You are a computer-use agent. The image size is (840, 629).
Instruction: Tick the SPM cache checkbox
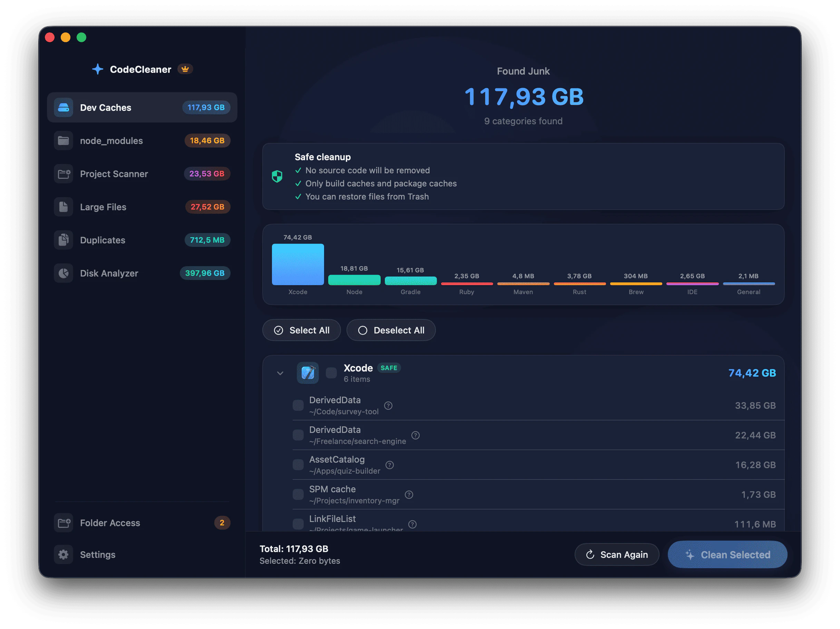pos(298,494)
